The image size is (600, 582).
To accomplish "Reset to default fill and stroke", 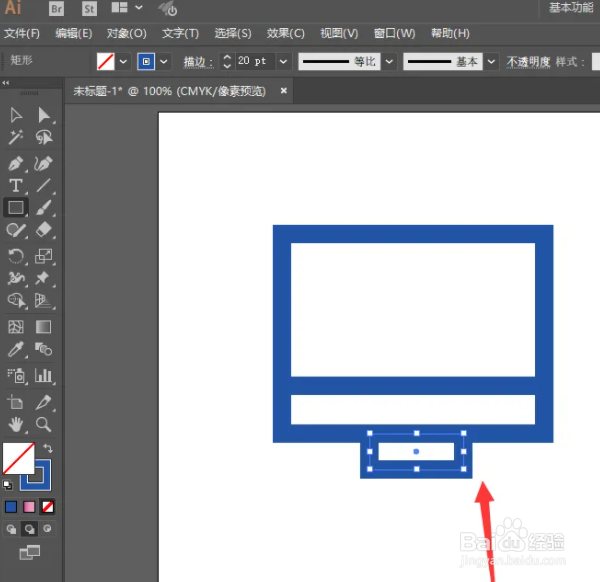I will (x=8, y=485).
